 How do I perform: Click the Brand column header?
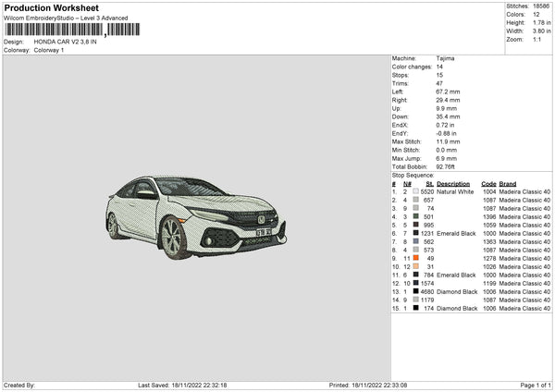508,183
